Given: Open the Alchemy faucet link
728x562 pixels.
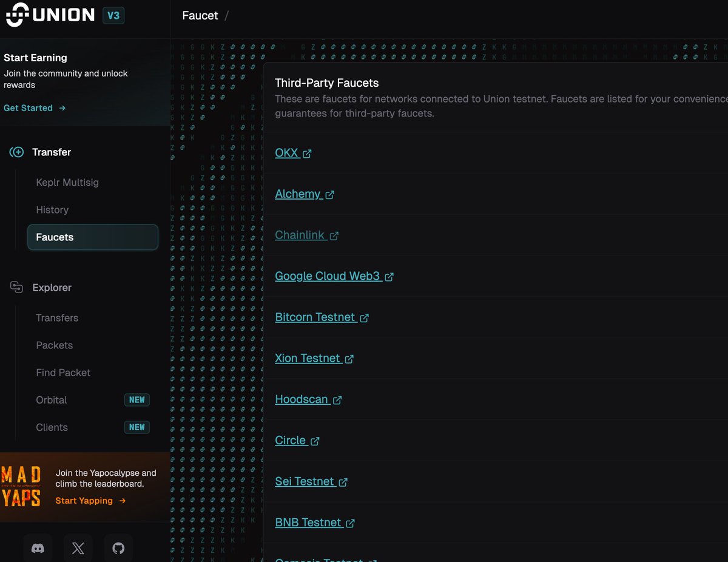Looking at the screenshot, I should point(298,194).
